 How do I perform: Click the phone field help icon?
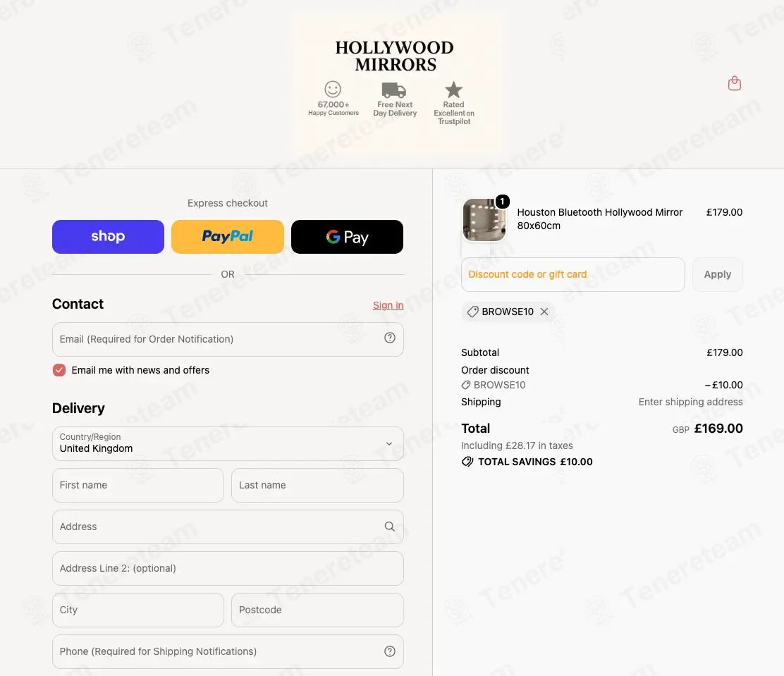389,651
